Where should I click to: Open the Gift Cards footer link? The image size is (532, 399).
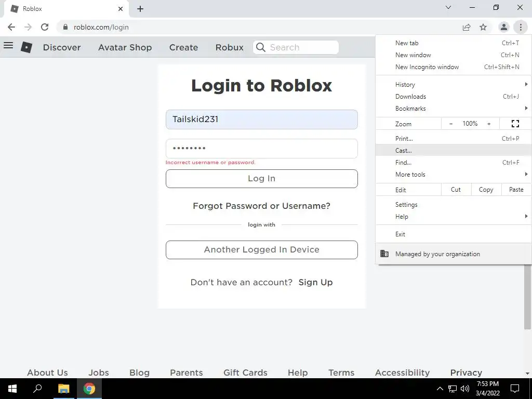coord(245,373)
